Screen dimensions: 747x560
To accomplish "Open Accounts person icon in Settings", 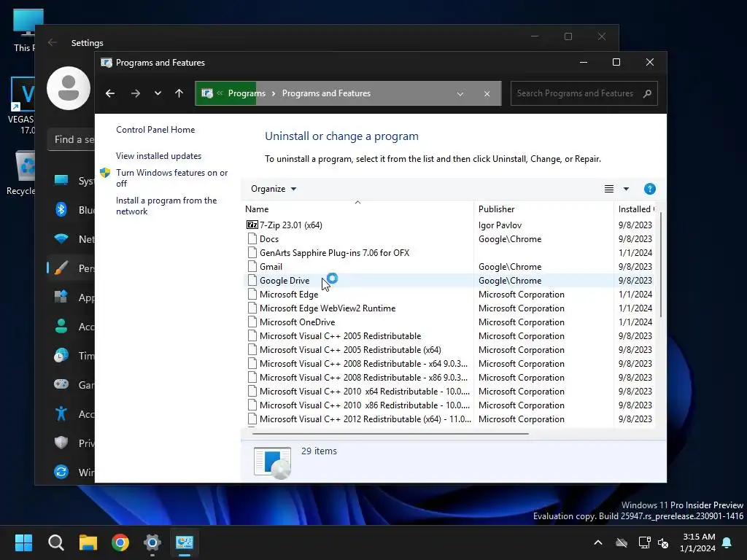I will click(61, 326).
